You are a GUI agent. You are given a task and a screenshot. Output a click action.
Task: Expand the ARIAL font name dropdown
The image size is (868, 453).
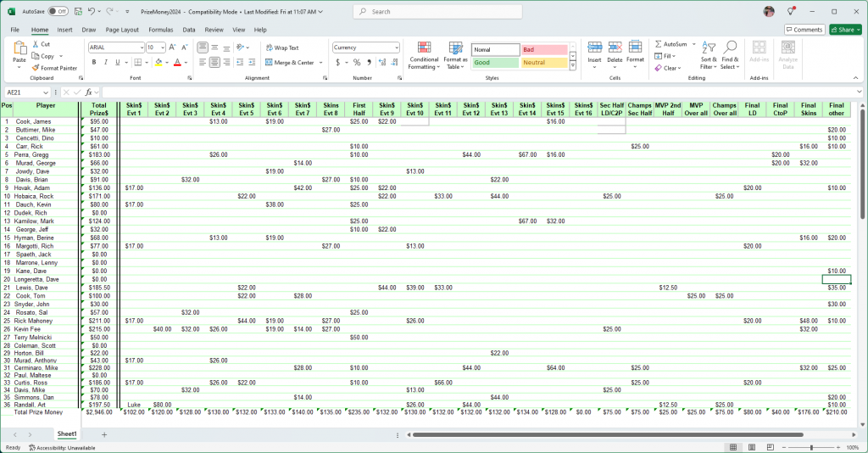[x=140, y=48]
